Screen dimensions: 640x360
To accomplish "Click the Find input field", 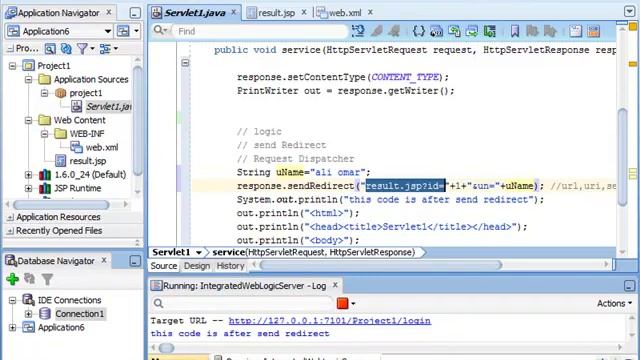I will tap(260, 31).
